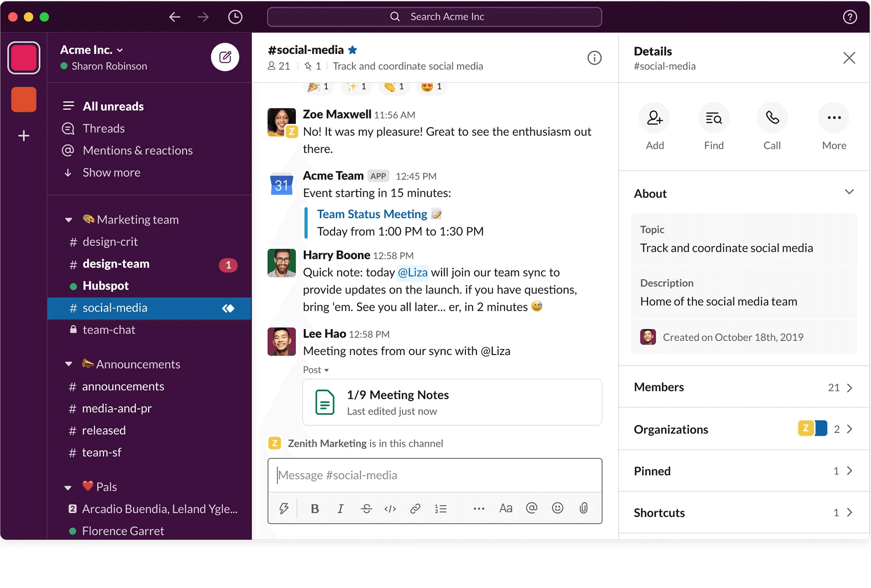Click the pinned items count in header

[x=313, y=66]
